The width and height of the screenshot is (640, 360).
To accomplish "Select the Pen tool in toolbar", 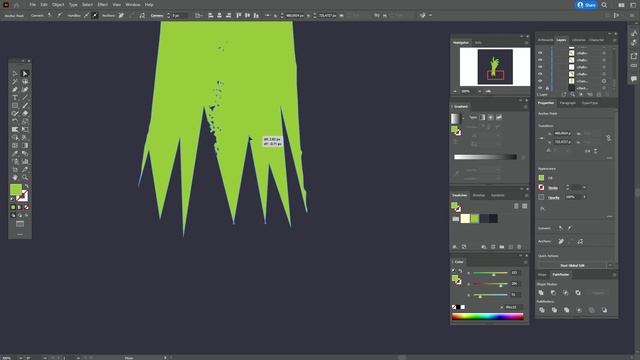I will tap(15, 90).
